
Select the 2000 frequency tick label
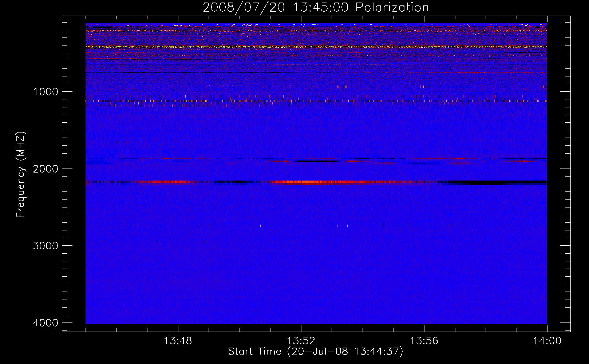(x=46, y=169)
